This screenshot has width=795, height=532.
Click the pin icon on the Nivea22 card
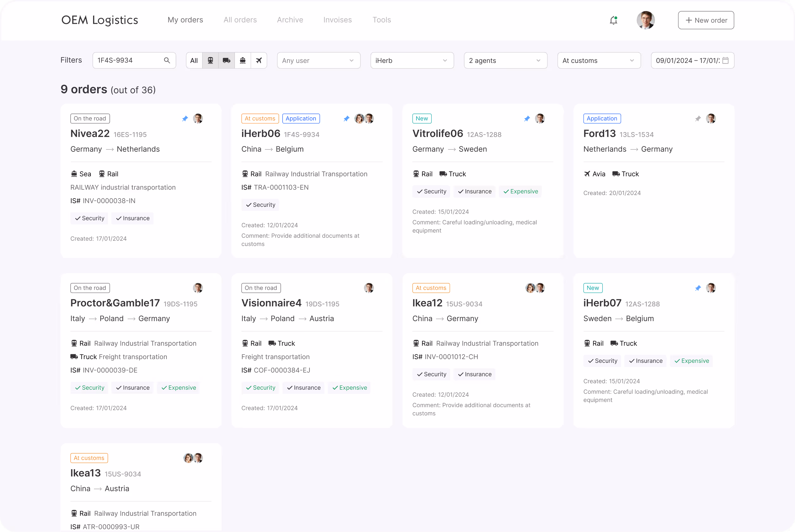point(185,119)
